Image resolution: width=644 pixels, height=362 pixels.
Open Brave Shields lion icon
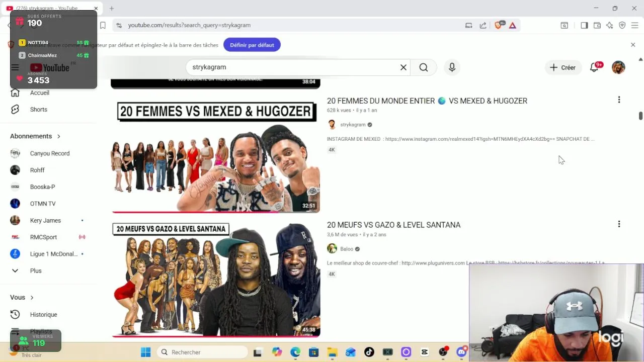[498, 25]
